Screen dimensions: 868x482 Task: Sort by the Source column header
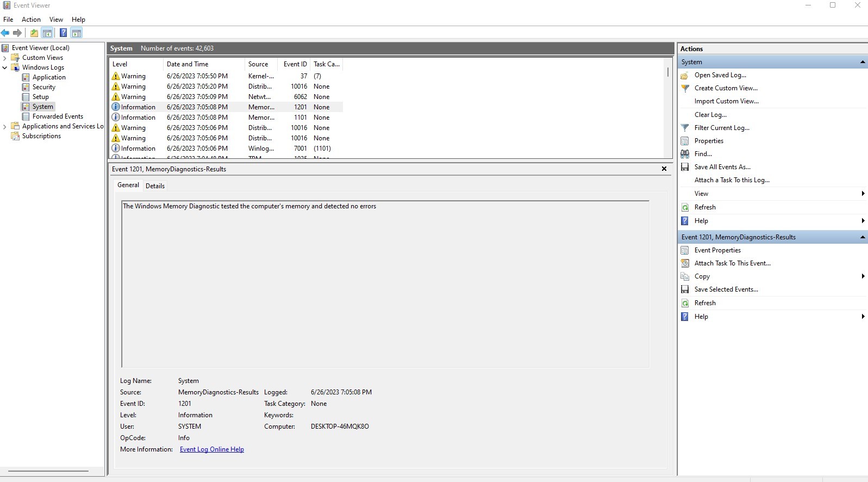click(x=262, y=64)
